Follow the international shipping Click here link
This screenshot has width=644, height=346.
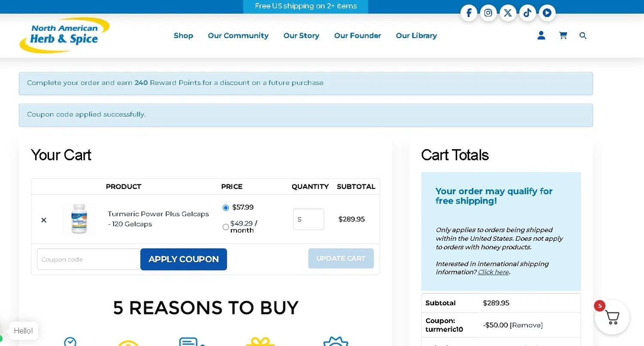[x=493, y=272]
